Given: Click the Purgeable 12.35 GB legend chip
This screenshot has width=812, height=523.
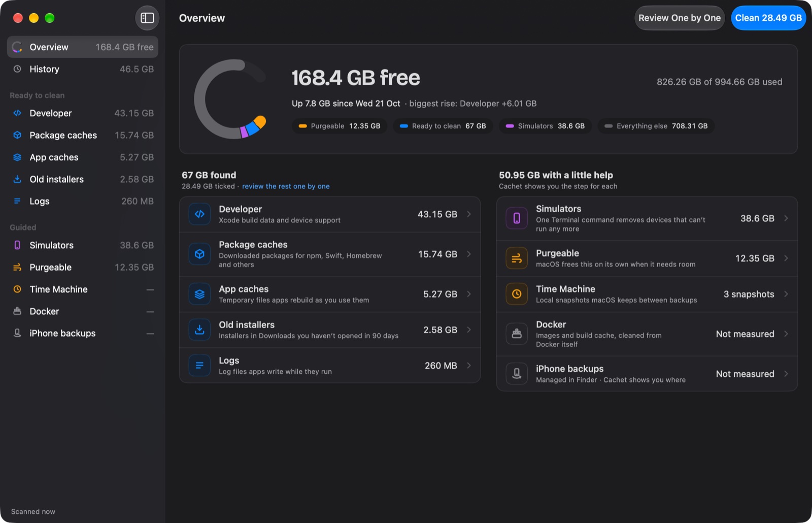Looking at the screenshot, I should 340,126.
